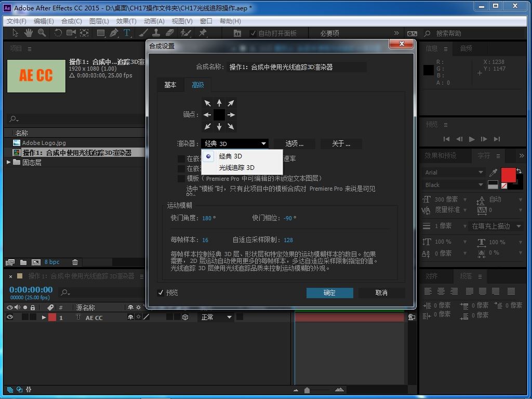Toggle auto-open panels checkbox

[253, 33]
